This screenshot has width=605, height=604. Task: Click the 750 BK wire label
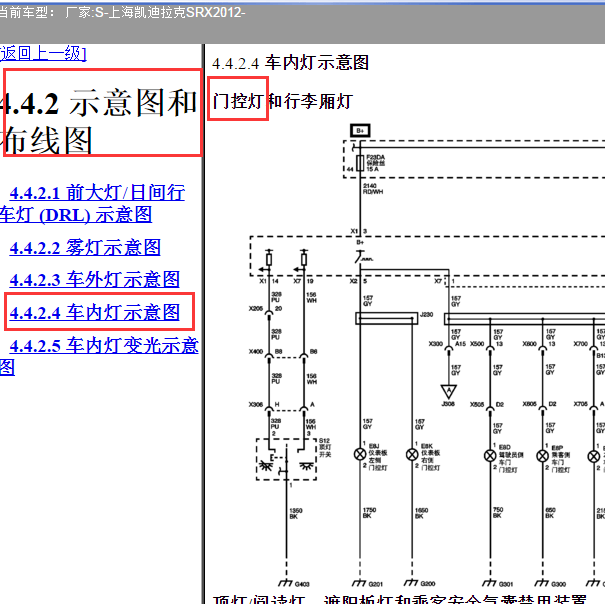click(x=498, y=513)
